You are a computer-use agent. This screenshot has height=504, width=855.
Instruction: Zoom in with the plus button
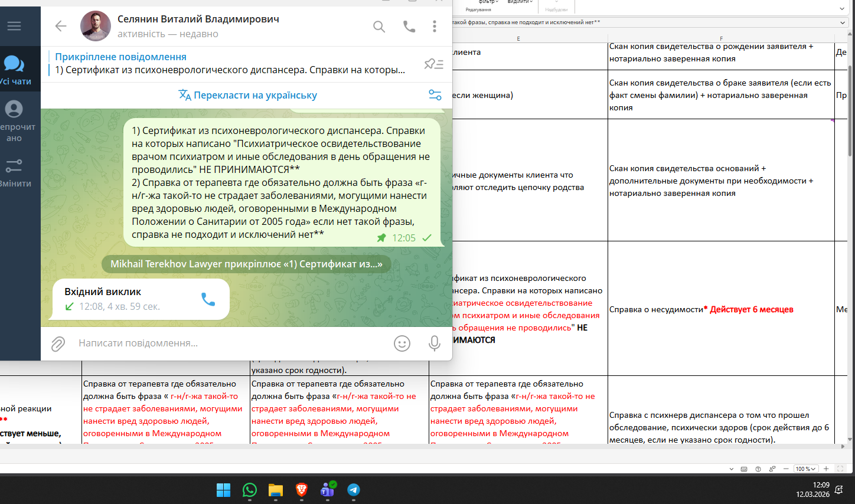click(x=826, y=469)
